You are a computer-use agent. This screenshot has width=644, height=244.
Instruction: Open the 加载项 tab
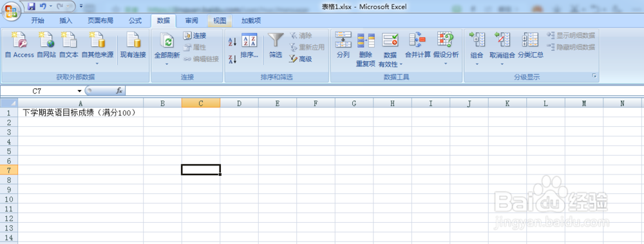251,21
